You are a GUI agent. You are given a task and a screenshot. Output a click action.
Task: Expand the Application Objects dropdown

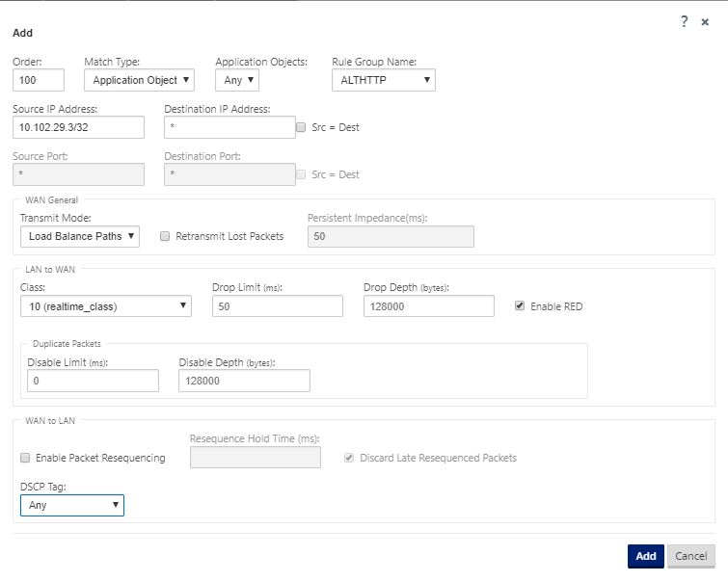click(x=237, y=80)
